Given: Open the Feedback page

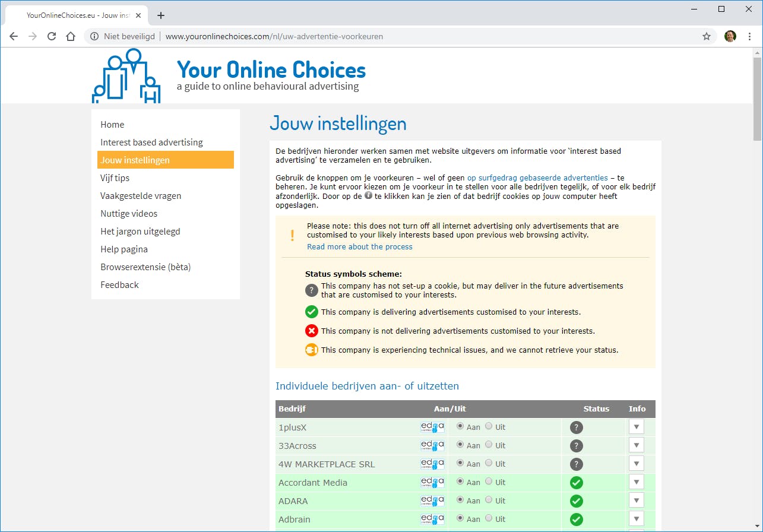Looking at the screenshot, I should [x=166, y=285].
